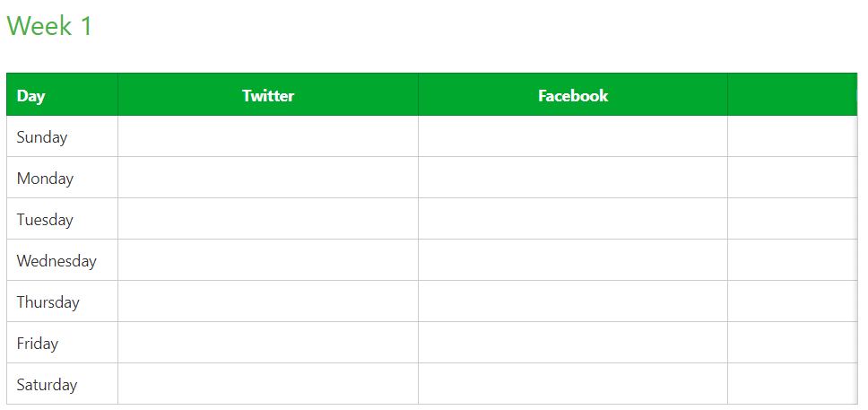Select the Facebook cell for Sunday
Viewport: 868px width, 410px height.
pyautogui.click(x=573, y=136)
